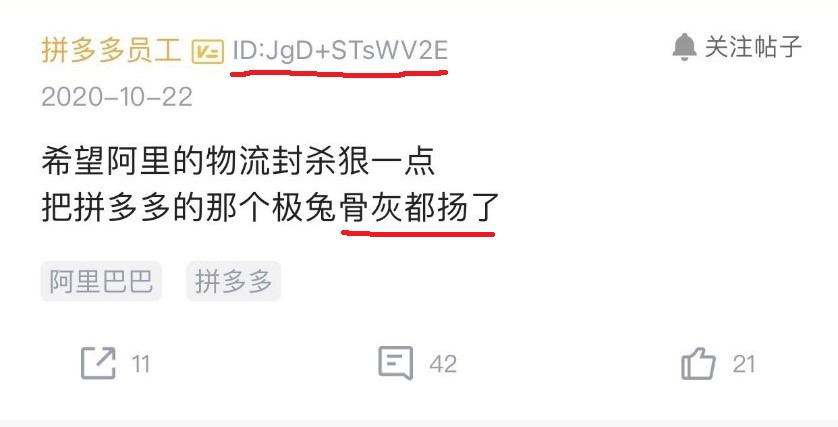Tap the share icon

[98, 363]
